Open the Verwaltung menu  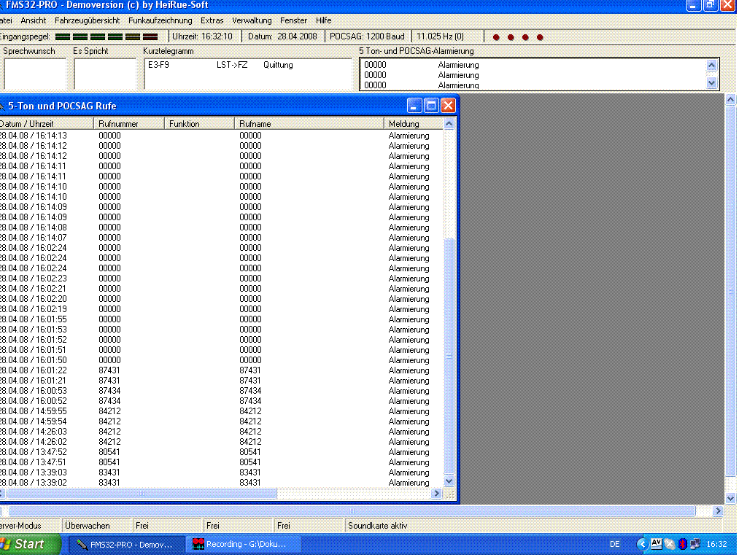tap(252, 20)
